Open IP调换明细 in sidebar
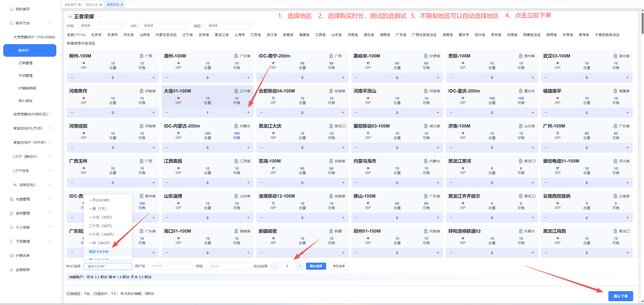 pos(27,88)
